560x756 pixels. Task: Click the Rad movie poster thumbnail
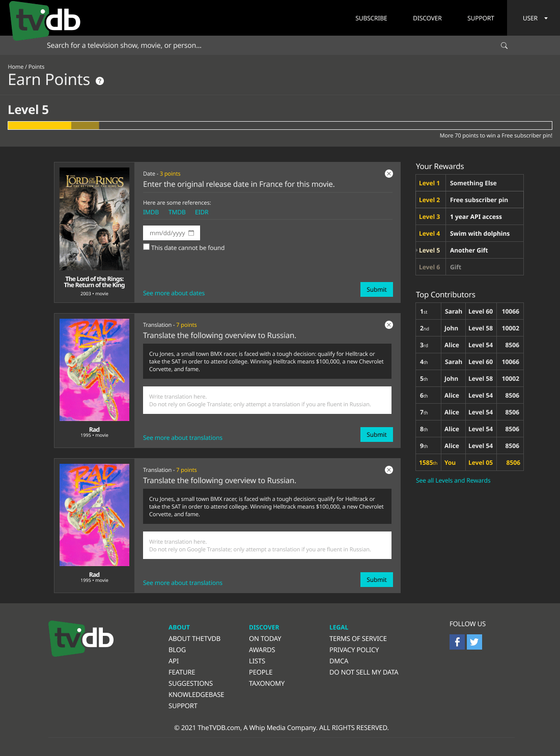(94, 370)
